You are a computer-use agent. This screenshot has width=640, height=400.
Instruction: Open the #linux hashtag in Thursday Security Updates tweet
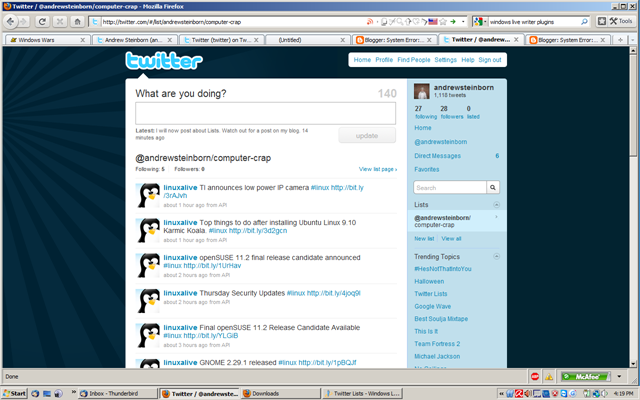tap(296, 293)
